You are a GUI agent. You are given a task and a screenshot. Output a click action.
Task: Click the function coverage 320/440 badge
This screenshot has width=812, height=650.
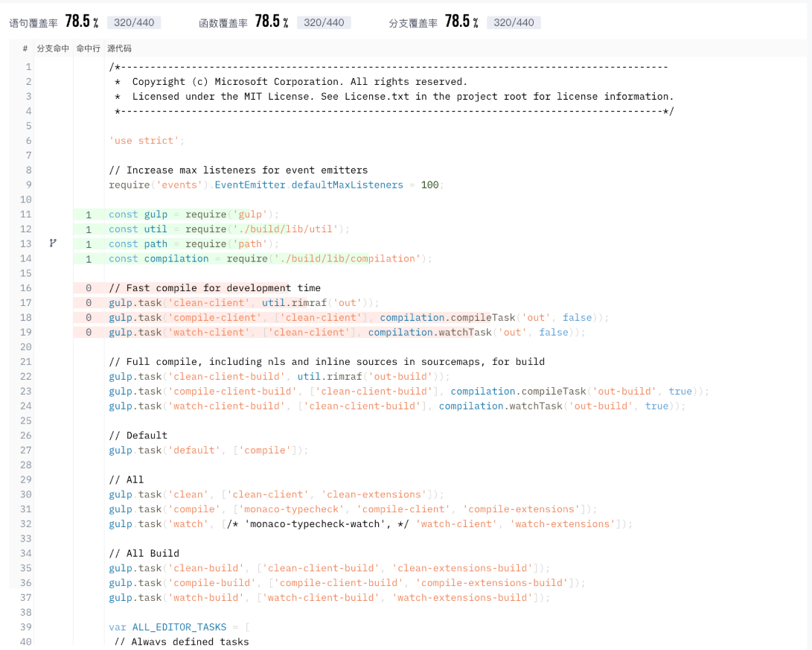pos(324,23)
